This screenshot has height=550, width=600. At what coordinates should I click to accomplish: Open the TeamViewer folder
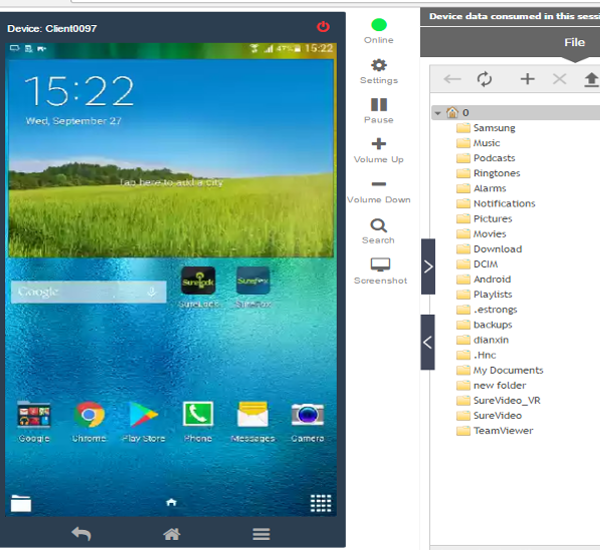point(495,431)
